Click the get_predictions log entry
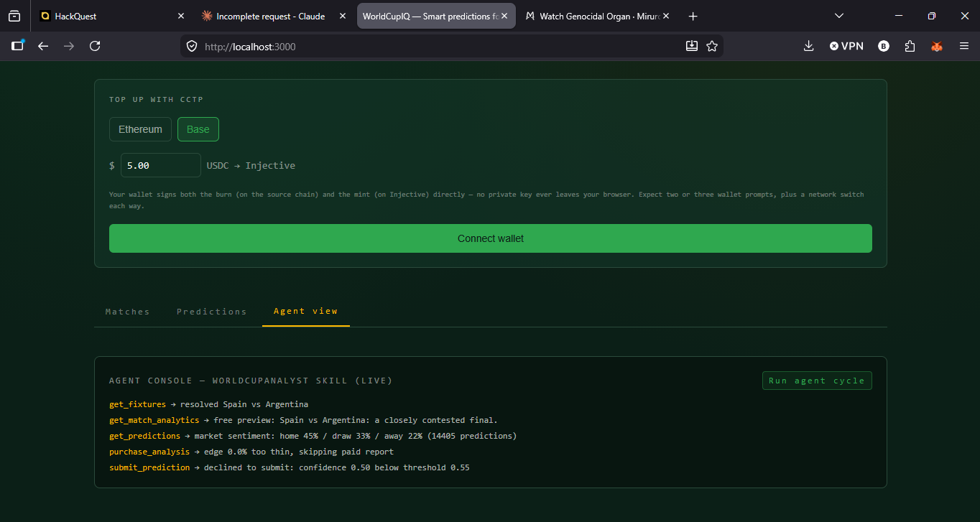 [313, 436]
